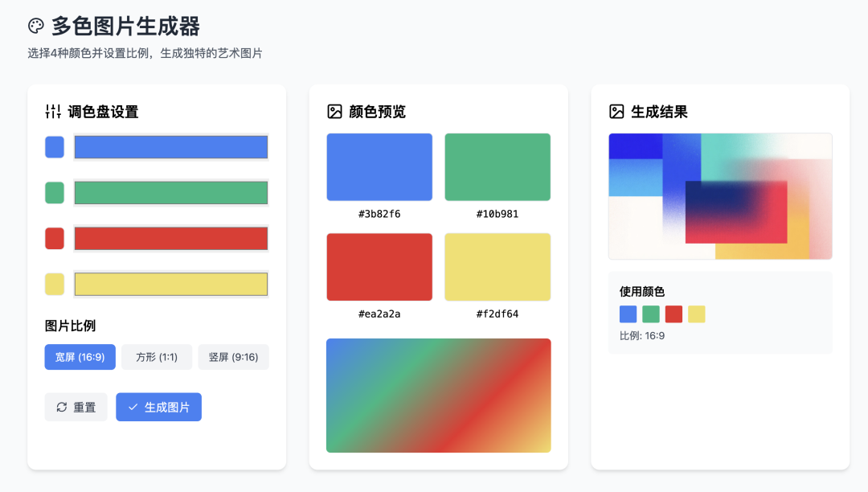The image size is (868, 492).
Task: Open the red color picker bar
Action: pyautogui.click(x=171, y=239)
